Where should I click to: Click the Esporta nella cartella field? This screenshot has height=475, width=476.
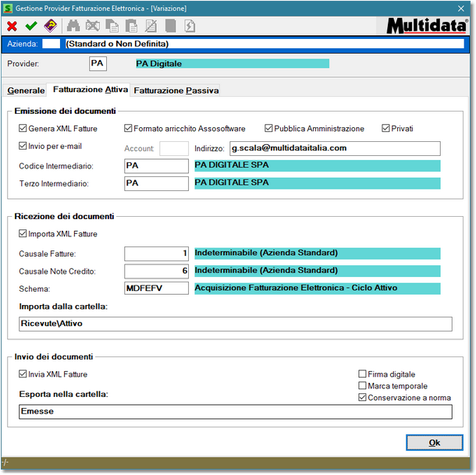[x=235, y=412]
